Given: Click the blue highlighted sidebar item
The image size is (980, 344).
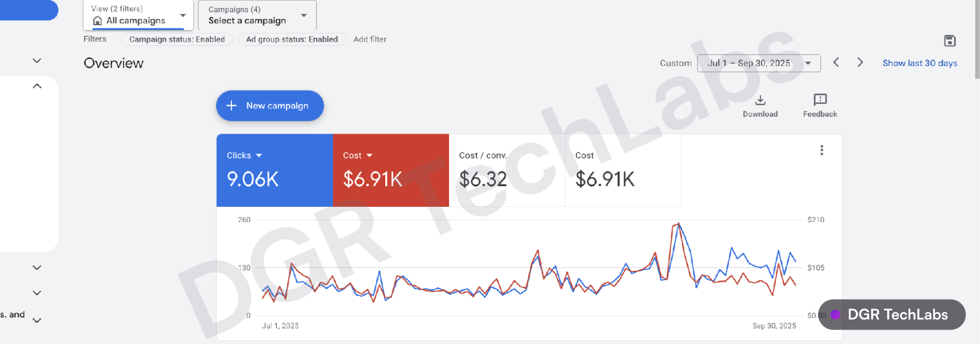Looking at the screenshot, I should [29, 10].
